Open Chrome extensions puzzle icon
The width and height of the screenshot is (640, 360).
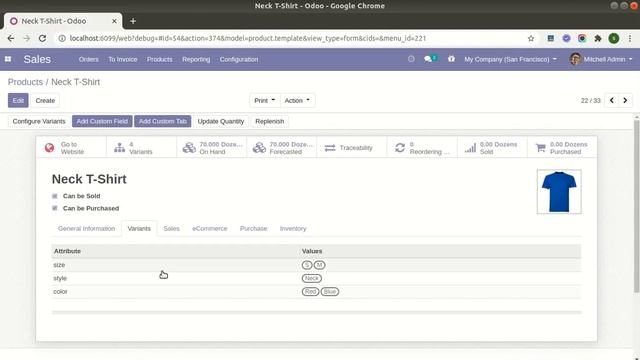pyautogui.click(x=598, y=38)
